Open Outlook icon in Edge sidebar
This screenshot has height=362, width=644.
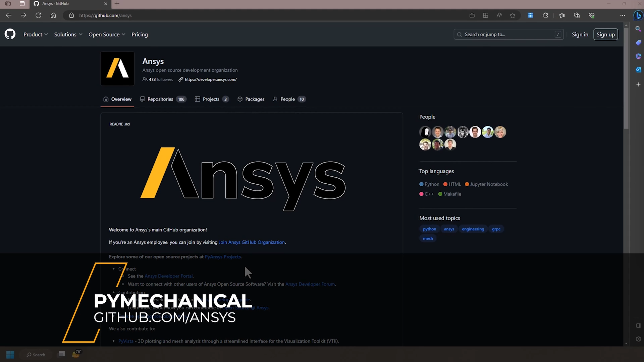click(638, 70)
